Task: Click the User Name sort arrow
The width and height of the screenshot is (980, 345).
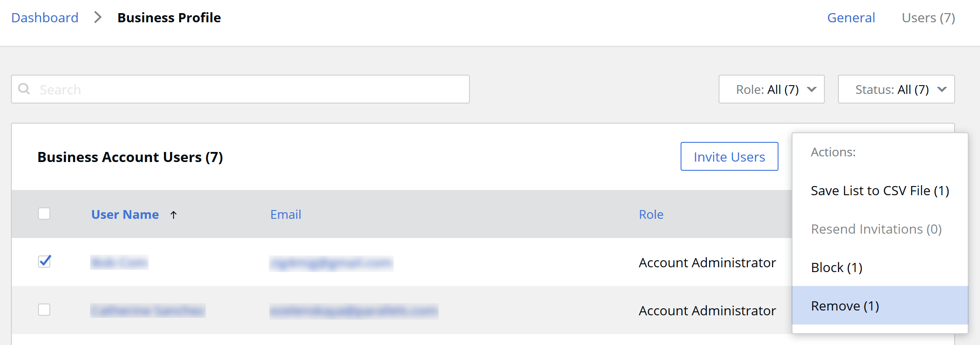Action: (x=174, y=215)
